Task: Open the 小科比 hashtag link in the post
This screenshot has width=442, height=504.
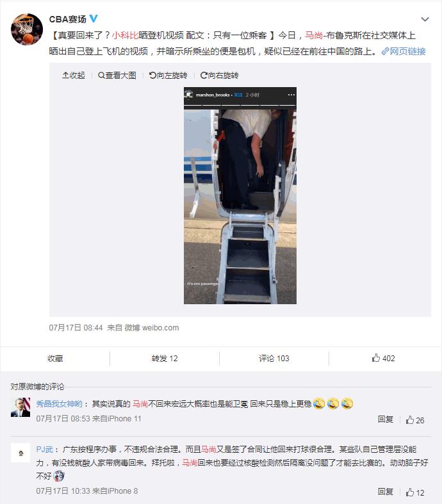Action: tap(125, 35)
